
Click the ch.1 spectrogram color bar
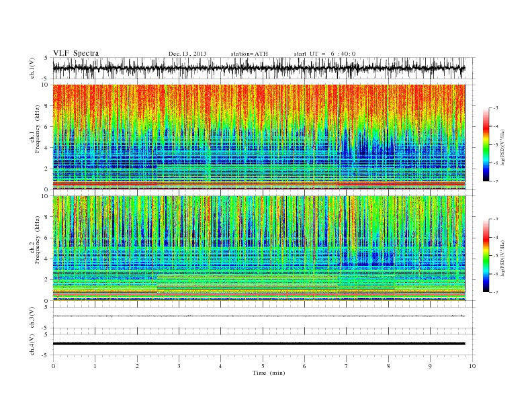click(x=486, y=144)
